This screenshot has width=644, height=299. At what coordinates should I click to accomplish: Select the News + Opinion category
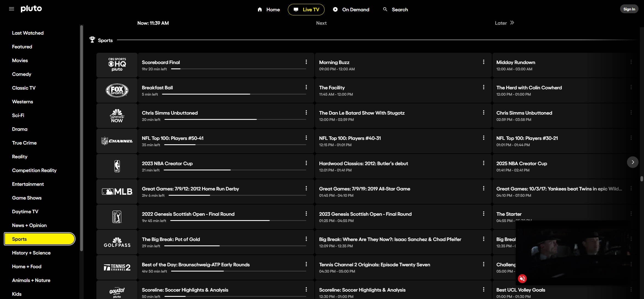(x=29, y=225)
